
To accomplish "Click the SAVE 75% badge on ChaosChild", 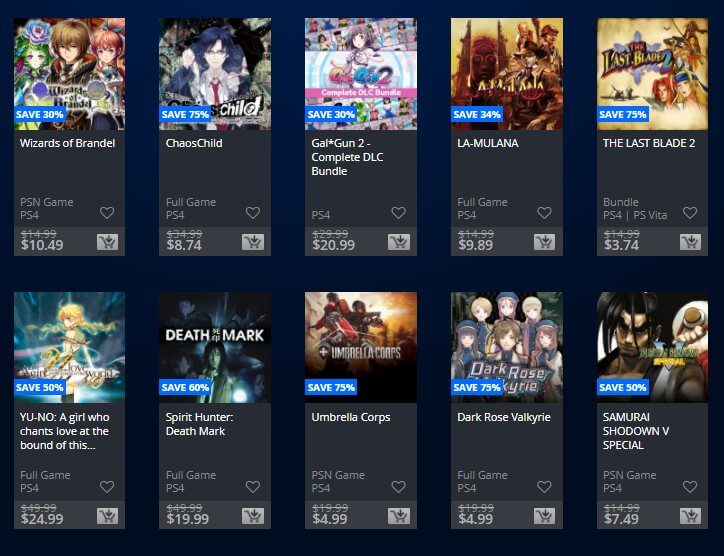I will [185, 114].
